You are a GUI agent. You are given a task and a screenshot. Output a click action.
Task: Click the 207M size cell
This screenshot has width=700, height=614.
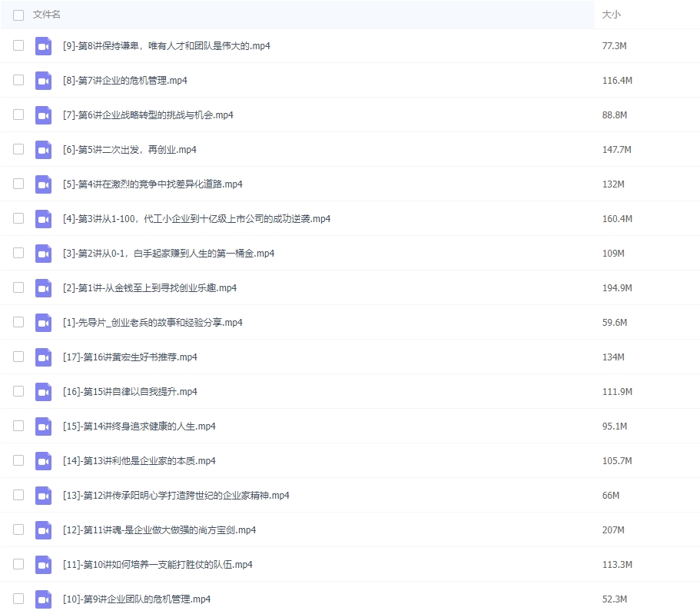614,530
